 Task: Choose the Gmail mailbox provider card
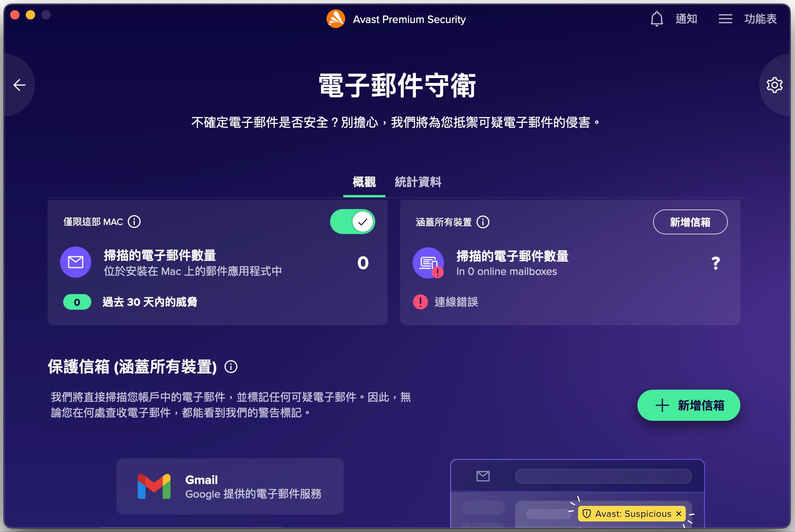point(230,486)
